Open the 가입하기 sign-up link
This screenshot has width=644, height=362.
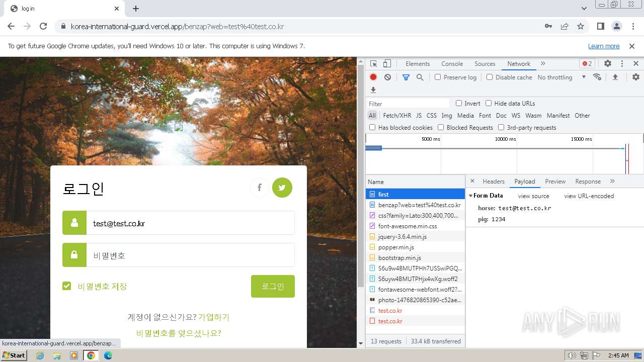coord(214,317)
